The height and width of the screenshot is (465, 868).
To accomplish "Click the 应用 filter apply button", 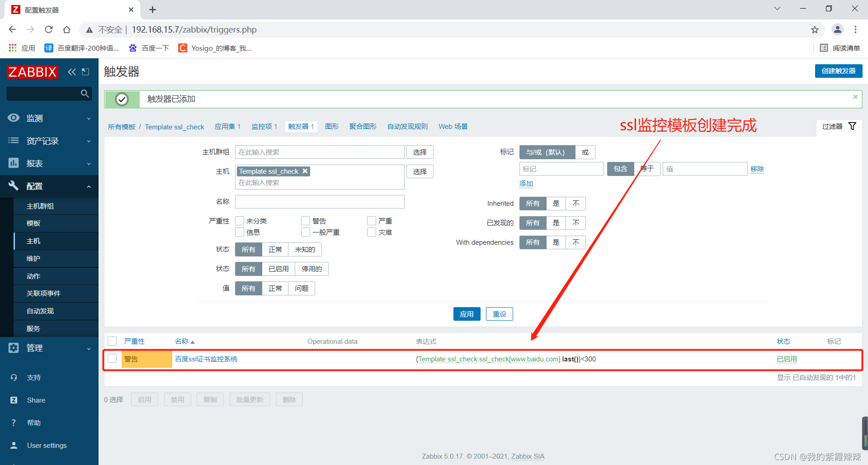I will [x=467, y=314].
